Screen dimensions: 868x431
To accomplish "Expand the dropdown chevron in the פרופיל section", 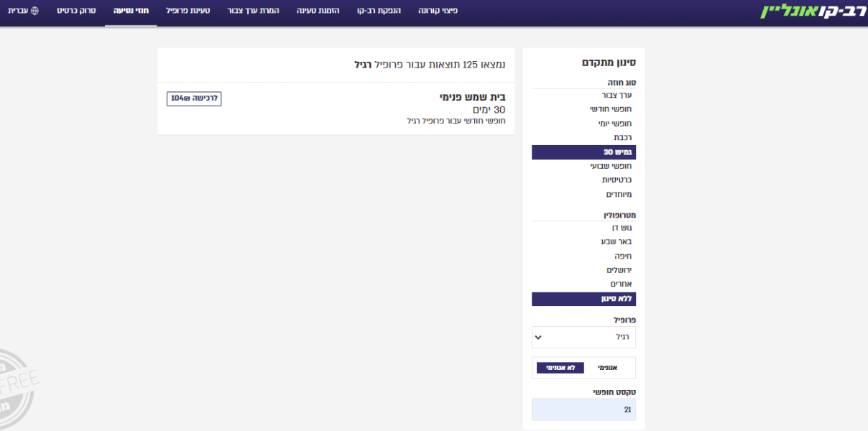I will click(x=539, y=337).
